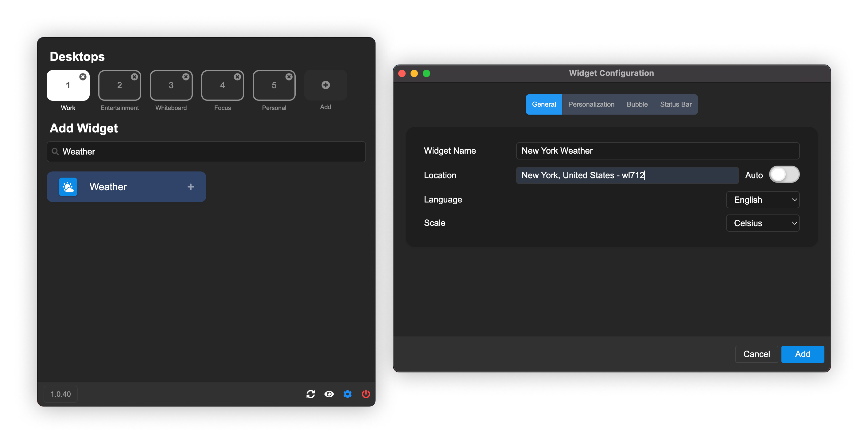Screen dimensions: 868x444
Task: Open the Language dropdown
Action: 763,200
